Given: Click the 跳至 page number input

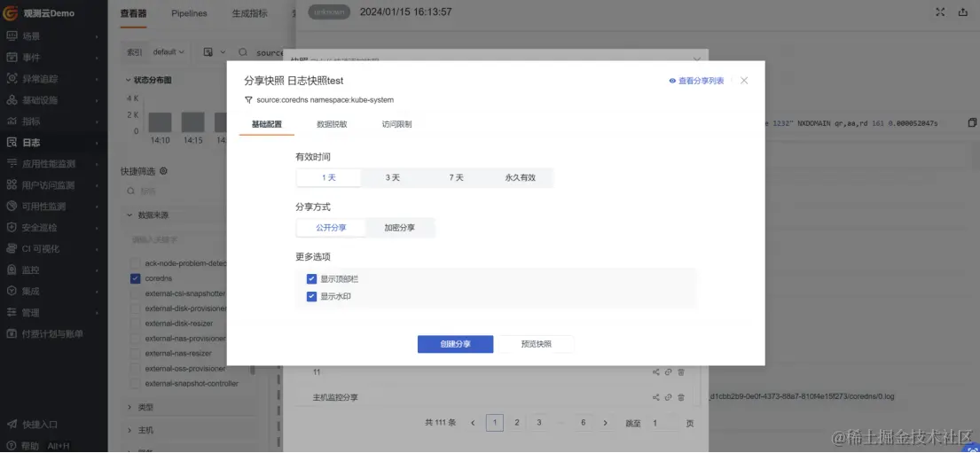Looking at the screenshot, I should (x=662, y=423).
